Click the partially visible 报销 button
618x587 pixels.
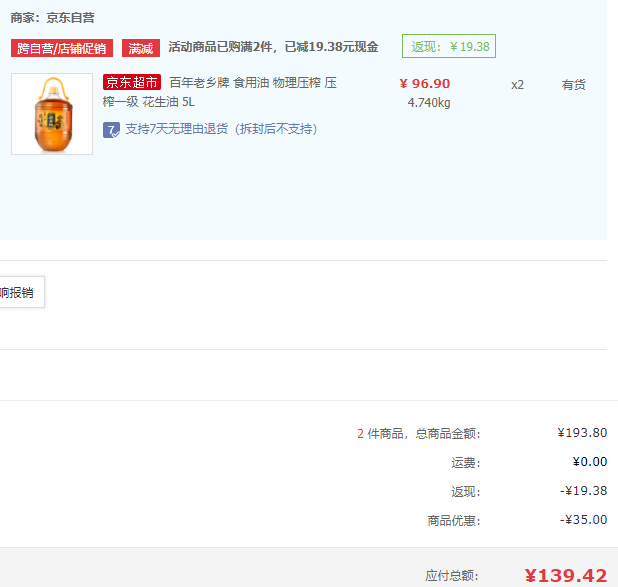(22, 292)
